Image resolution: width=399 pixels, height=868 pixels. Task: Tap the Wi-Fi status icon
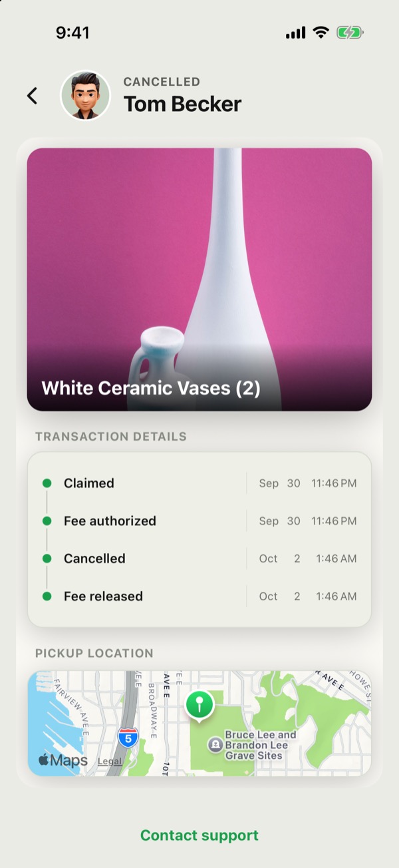321,33
